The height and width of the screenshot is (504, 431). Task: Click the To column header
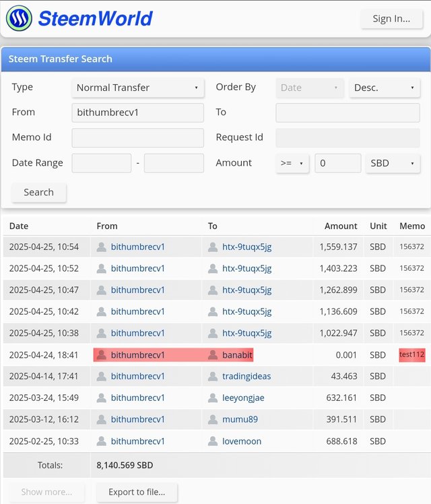[212, 226]
